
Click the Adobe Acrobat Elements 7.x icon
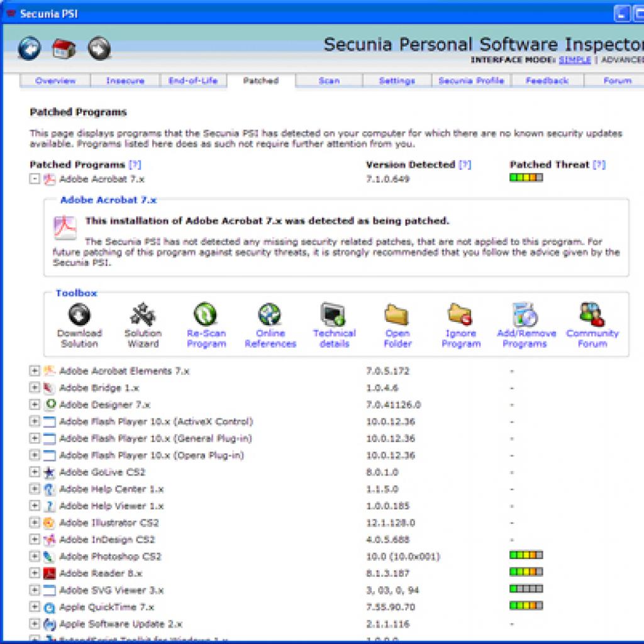click(49, 371)
